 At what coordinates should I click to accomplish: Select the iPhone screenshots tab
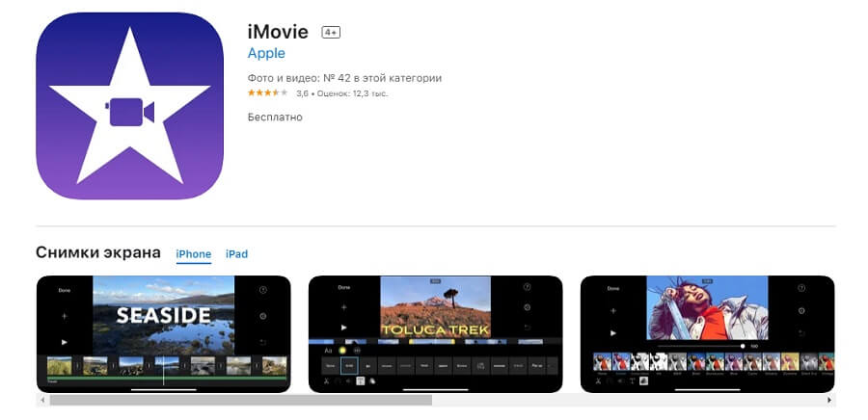tap(194, 254)
